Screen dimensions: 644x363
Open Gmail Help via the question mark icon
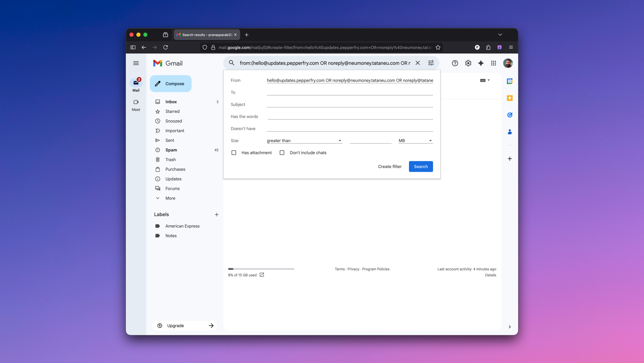[x=455, y=63]
